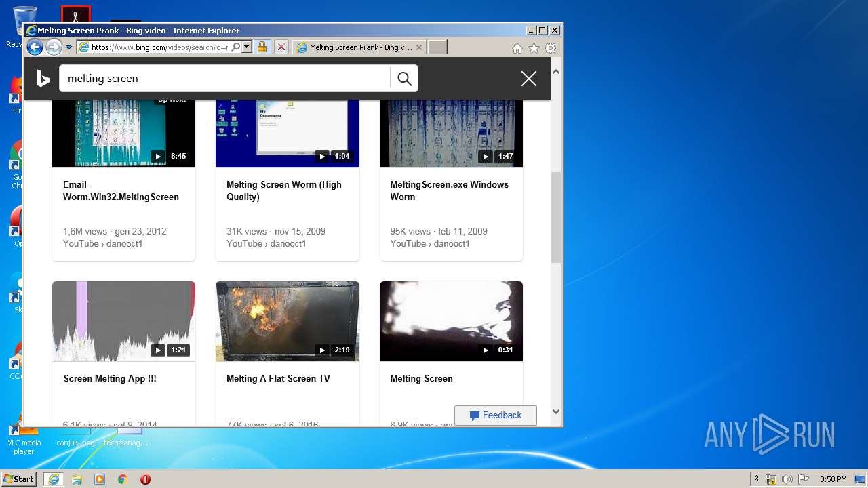The width and height of the screenshot is (868, 488).
Task: Open the 0:31 Melting Screen video thumbnail
Action: coord(451,321)
